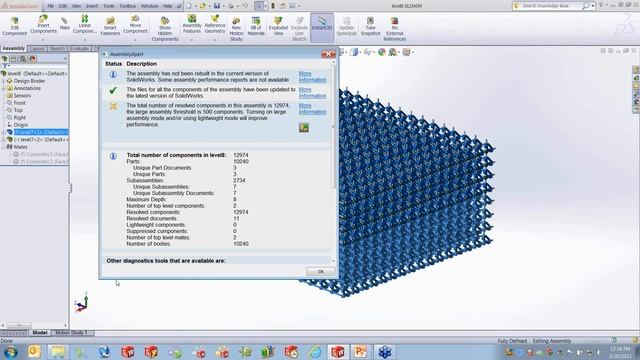Select the Front plane in tree
The width and height of the screenshot is (640, 360).
19,103
